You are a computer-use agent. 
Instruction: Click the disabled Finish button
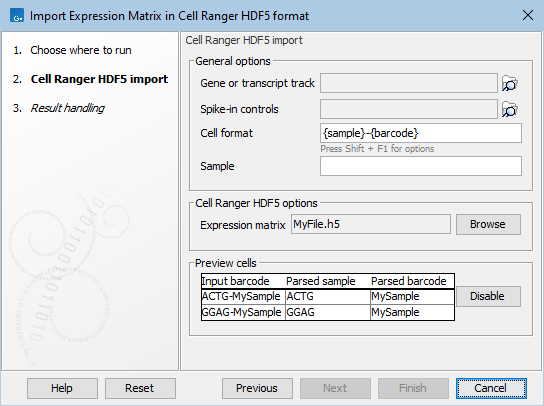(413, 388)
